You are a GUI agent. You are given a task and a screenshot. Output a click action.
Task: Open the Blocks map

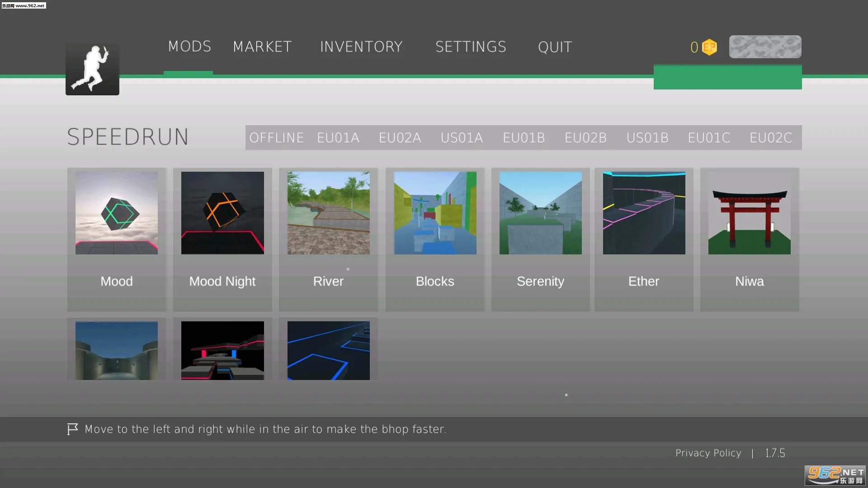point(435,213)
